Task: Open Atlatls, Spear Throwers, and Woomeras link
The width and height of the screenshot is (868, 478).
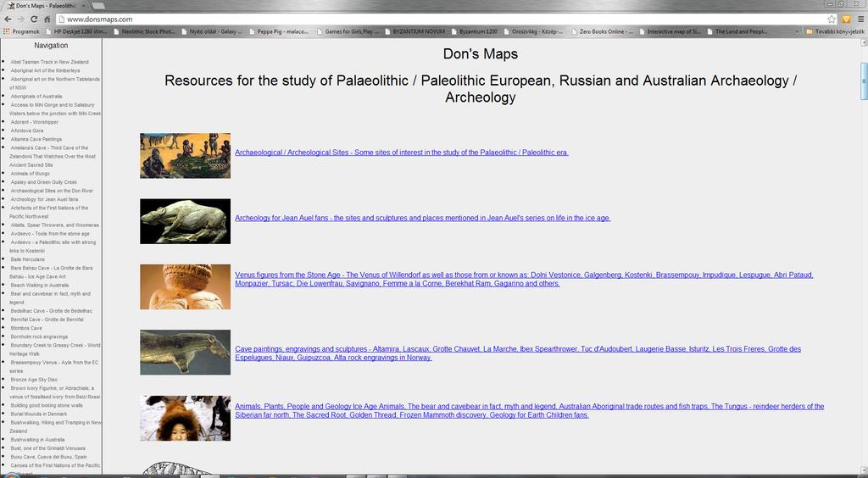Action: click(55, 225)
